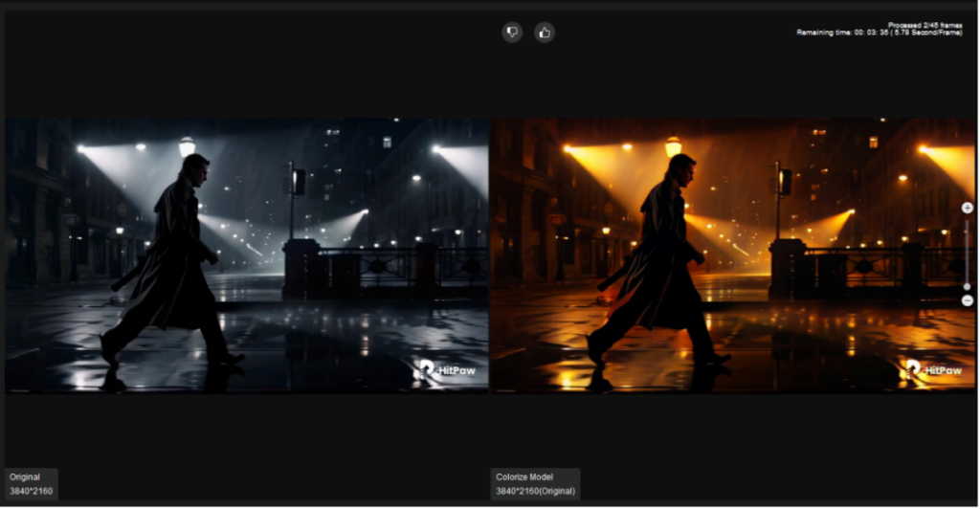Click the zoom slider handle
980x509 pixels.
click(x=967, y=287)
